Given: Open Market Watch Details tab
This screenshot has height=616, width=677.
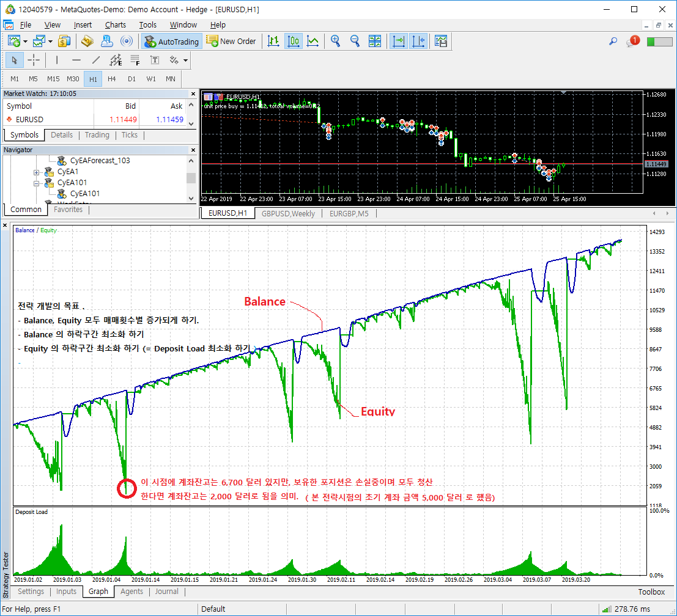Looking at the screenshot, I should coord(62,135).
